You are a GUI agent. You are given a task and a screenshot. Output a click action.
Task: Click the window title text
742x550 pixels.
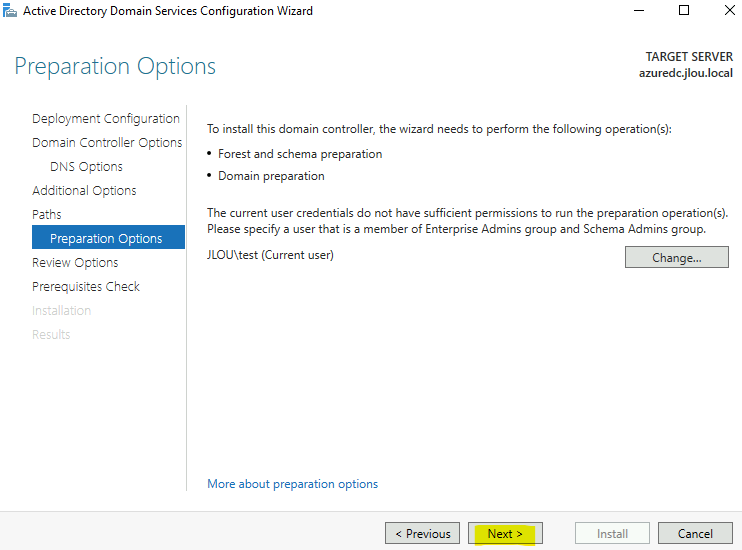pos(168,11)
